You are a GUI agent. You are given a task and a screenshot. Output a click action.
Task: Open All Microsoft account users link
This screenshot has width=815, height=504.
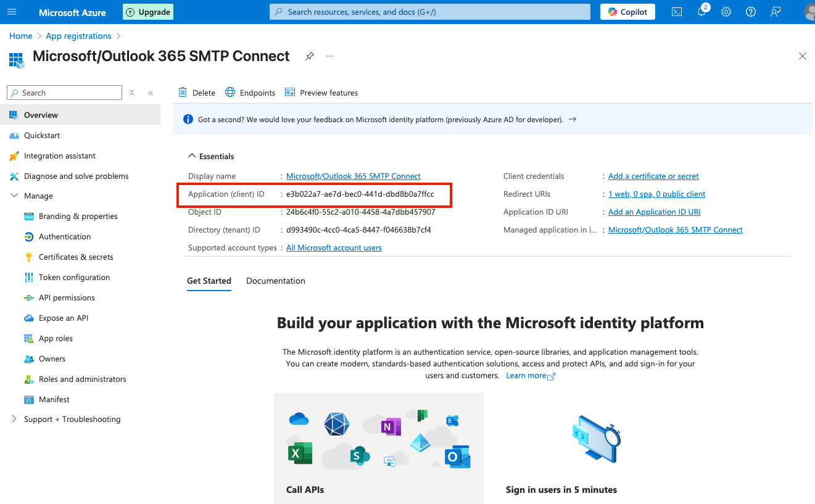(x=334, y=247)
